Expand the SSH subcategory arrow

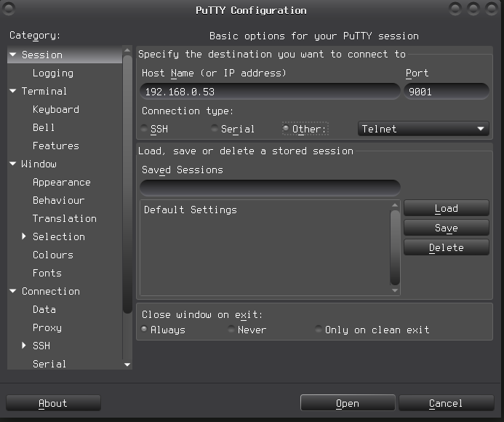pyautogui.click(x=24, y=346)
